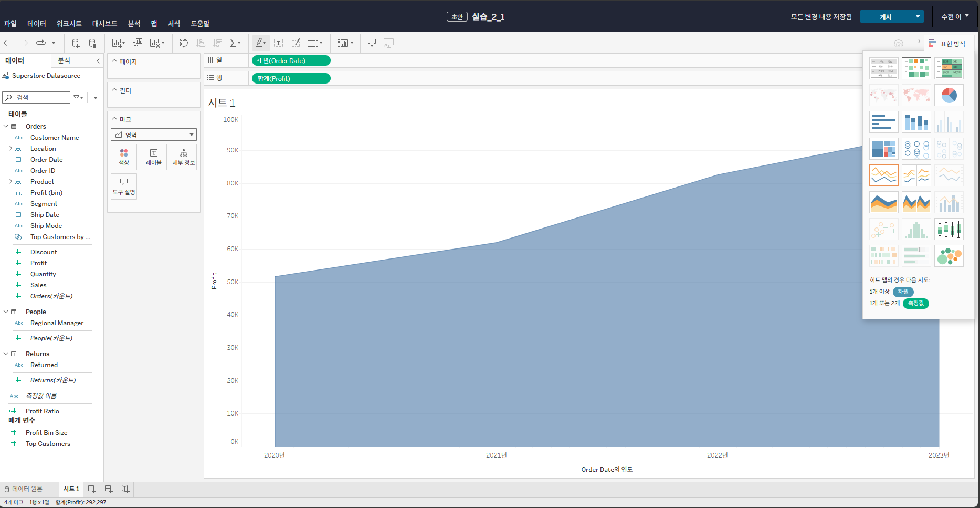Click the swap rows and columns icon
Screen dimensions: 980x508
coord(184,43)
